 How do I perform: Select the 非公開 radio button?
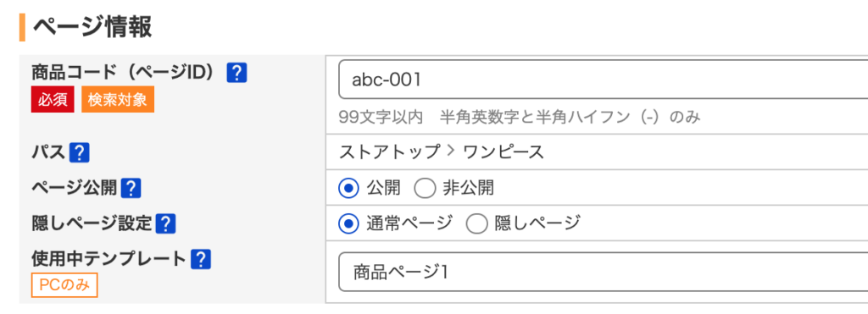(x=426, y=189)
